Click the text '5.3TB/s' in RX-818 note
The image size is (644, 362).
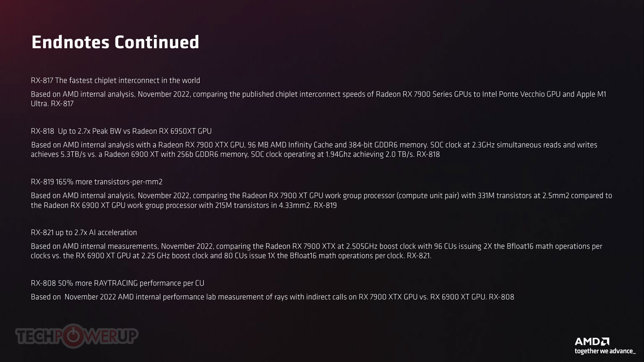click(73, 154)
